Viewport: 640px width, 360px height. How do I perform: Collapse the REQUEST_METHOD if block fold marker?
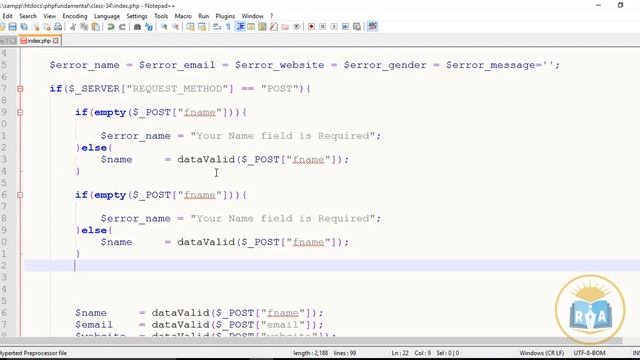coord(20,89)
